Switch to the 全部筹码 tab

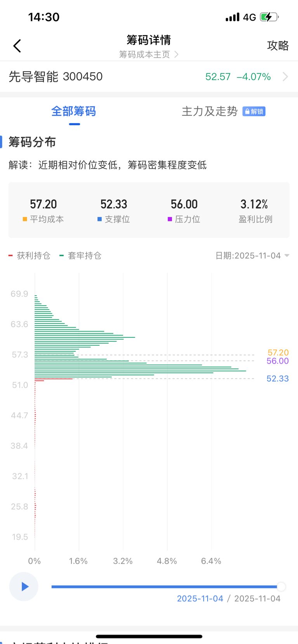pos(74,112)
